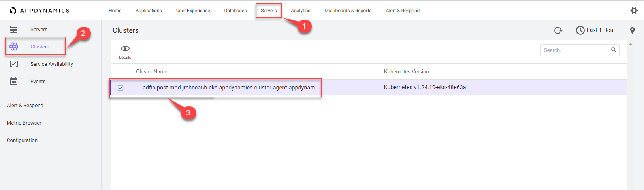Focus the Search input field
This screenshot has width=644, height=190.
tap(575, 50)
